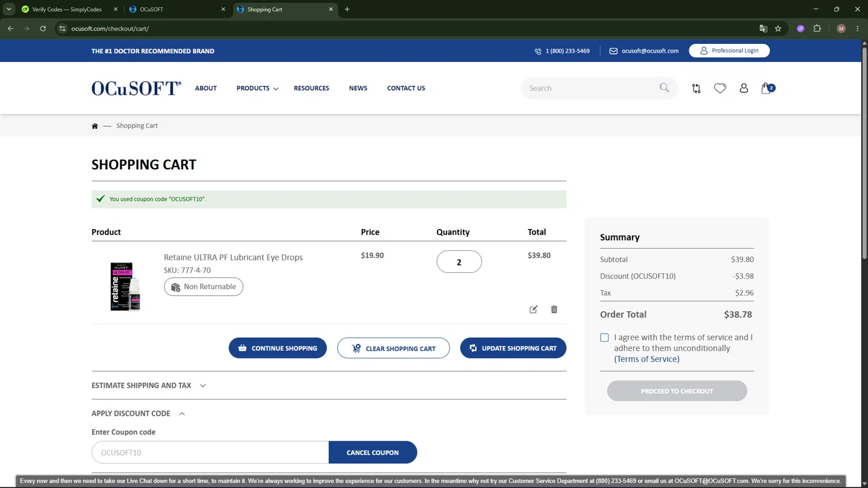Edit the Retaine ULTRA PF cart item
The height and width of the screenshot is (488, 868).
pos(534,309)
